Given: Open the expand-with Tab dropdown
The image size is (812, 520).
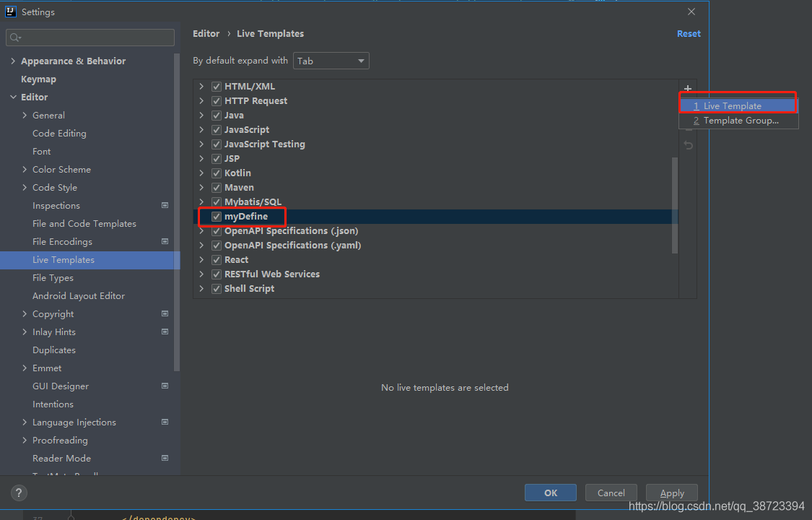Looking at the screenshot, I should (331, 61).
